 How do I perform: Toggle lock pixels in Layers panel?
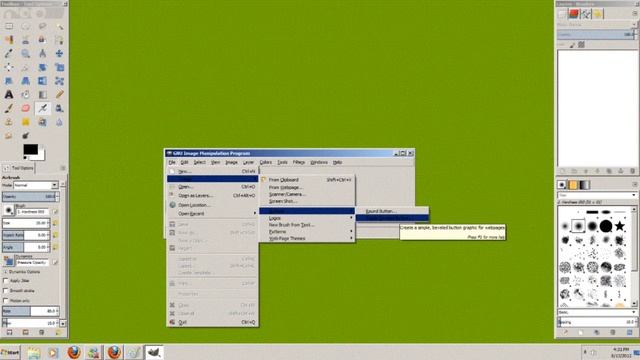[573, 45]
